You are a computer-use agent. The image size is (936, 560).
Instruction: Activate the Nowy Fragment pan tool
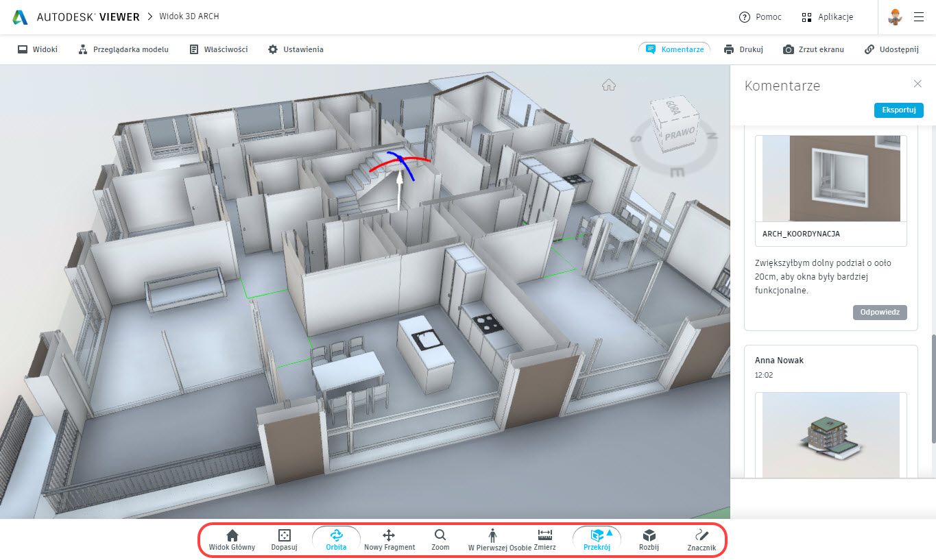tap(389, 539)
